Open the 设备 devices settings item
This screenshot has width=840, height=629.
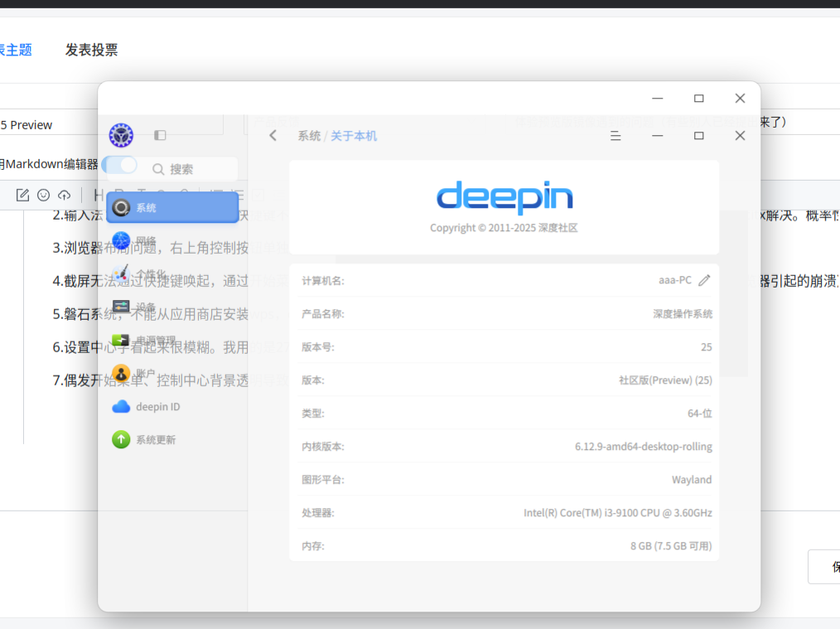coord(172,307)
